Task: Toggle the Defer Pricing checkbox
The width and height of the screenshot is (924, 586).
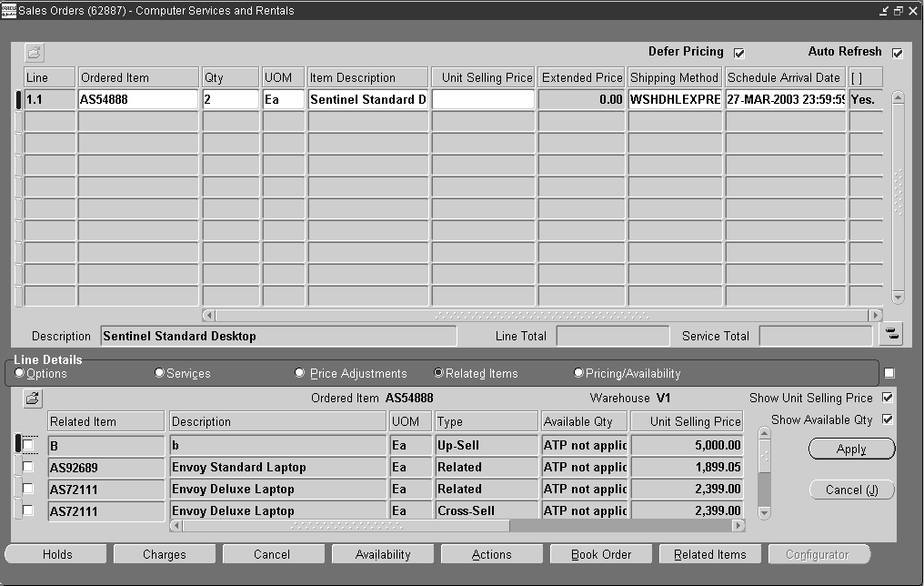Action: click(x=739, y=53)
